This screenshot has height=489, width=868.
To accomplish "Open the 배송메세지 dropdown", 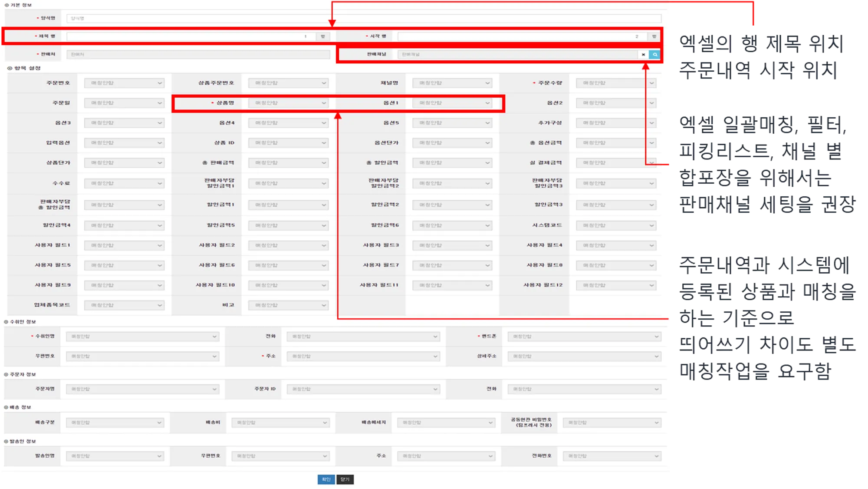I will [x=447, y=423].
